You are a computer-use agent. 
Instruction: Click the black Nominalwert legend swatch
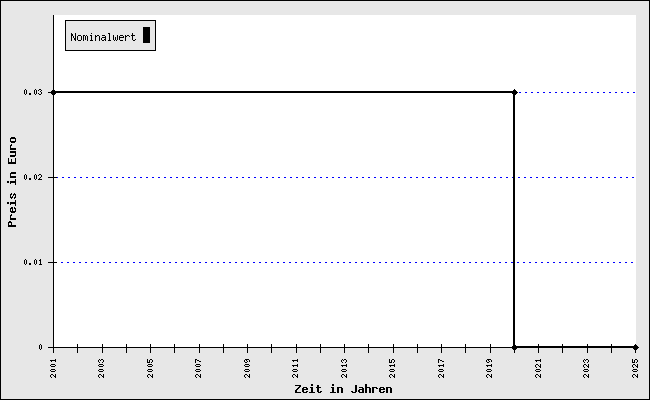146,35
